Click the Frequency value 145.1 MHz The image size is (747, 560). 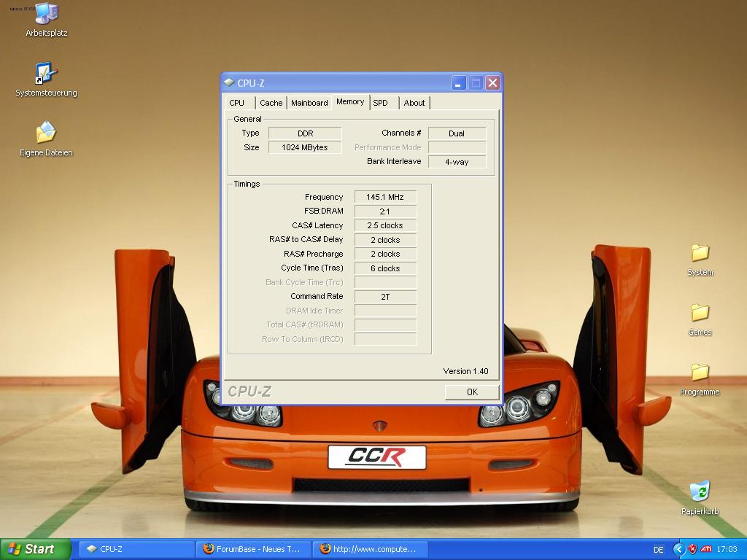click(385, 197)
